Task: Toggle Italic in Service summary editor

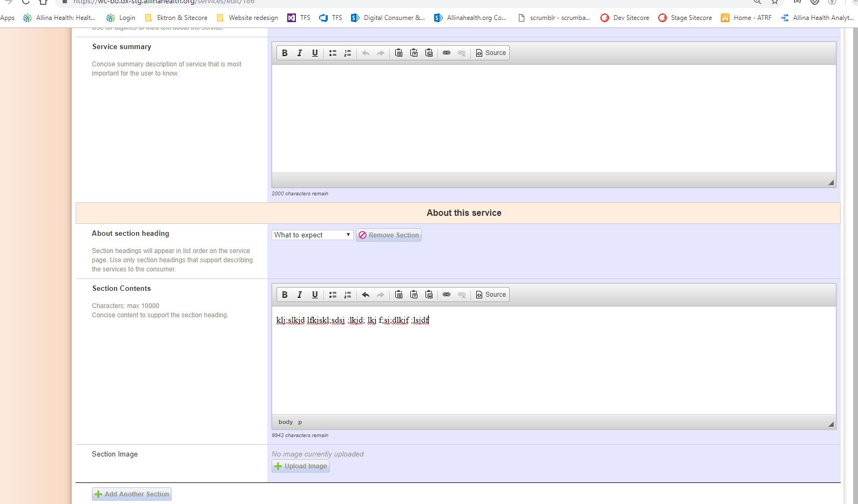Action: [300, 53]
